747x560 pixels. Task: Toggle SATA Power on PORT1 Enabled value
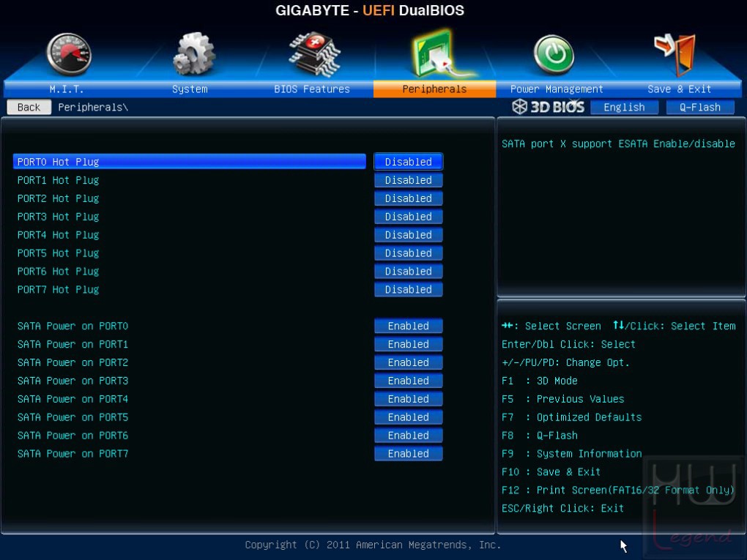pyautogui.click(x=408, y=344)
